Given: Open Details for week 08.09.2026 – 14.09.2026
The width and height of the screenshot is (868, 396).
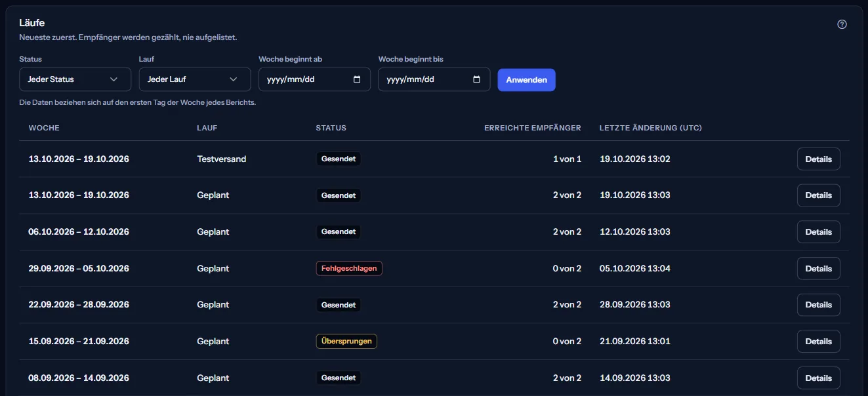Looking at the screenshot, I should pos(818,378).
